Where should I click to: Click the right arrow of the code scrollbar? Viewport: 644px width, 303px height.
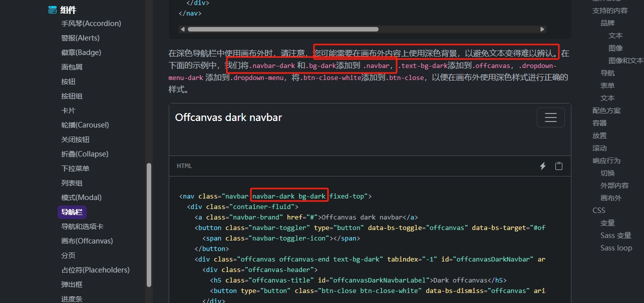(x=542, y=29)
